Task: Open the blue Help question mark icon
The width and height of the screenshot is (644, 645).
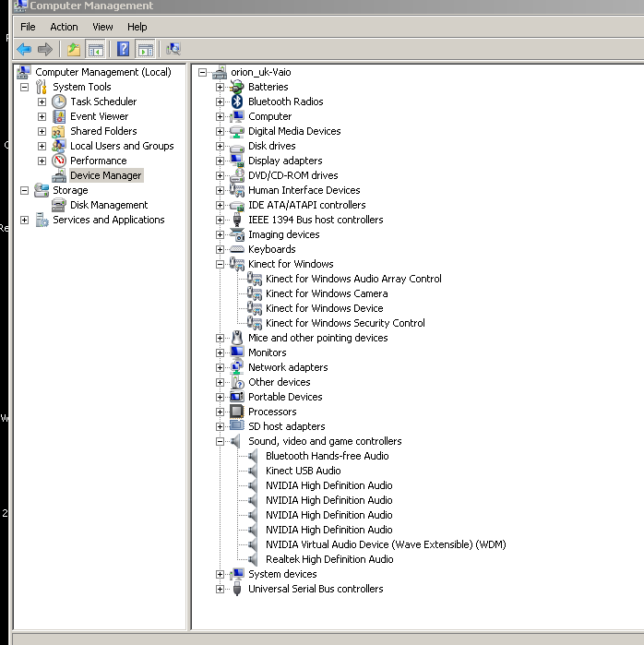Action: (x=123, y=49)
